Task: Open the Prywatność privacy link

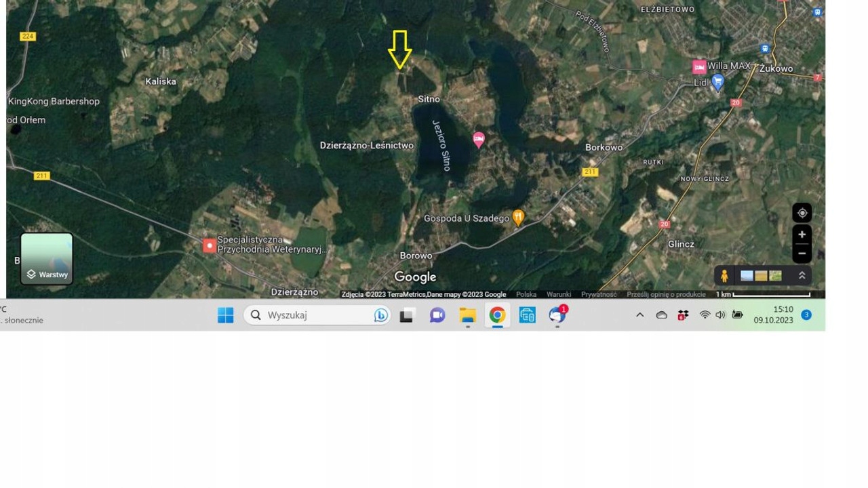Action: pos(599,294)
